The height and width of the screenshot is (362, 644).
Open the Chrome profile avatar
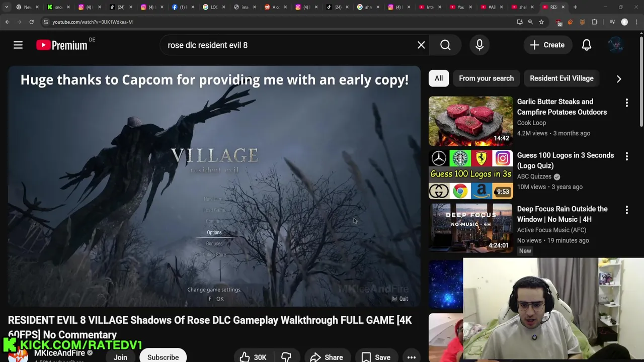coord(625,22)
